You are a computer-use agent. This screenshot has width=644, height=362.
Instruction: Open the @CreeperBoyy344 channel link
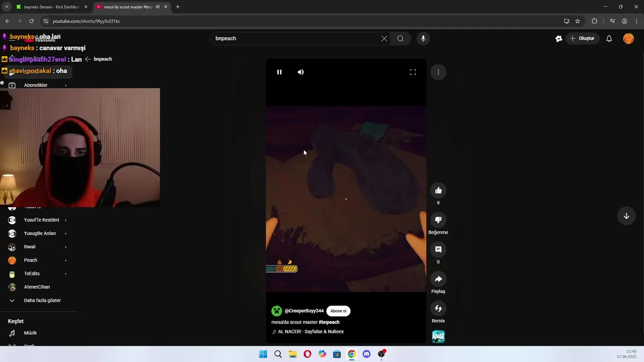point(304,311)
